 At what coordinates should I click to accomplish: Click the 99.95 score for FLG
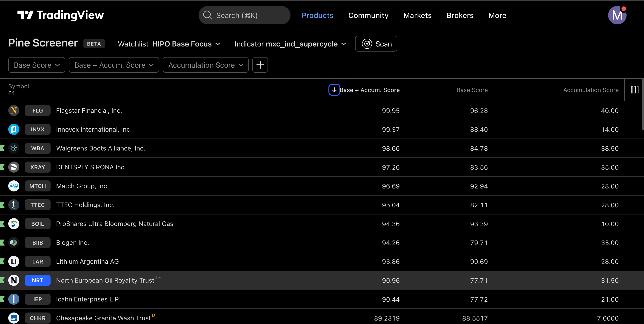pos(391,111)
